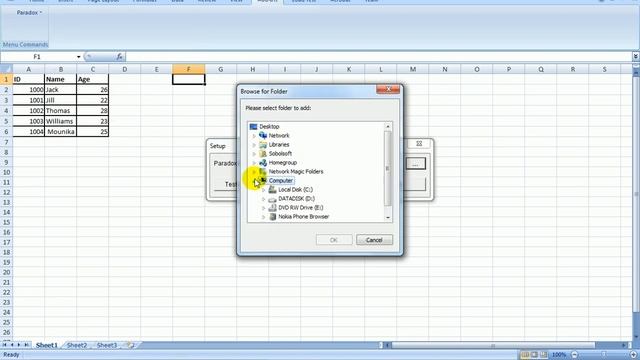This screenshot has width=640, height=360.
Task: Switch to Page Layout view icon
Action: pos(534,355)
